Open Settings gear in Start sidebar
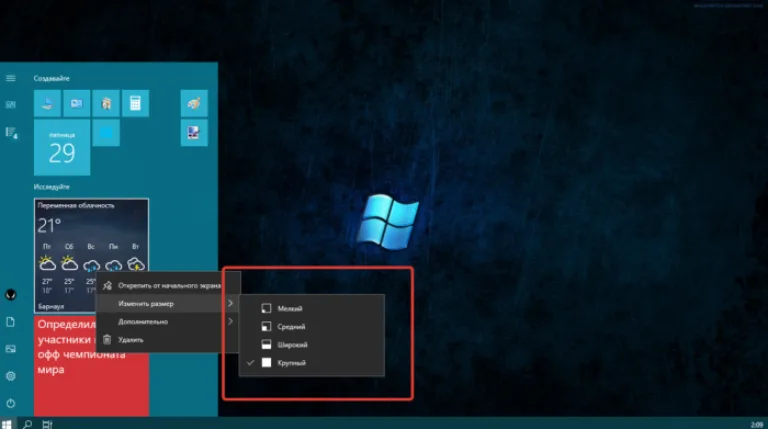The height and width of the screenshot is (429, 768). tap(10, 376)
